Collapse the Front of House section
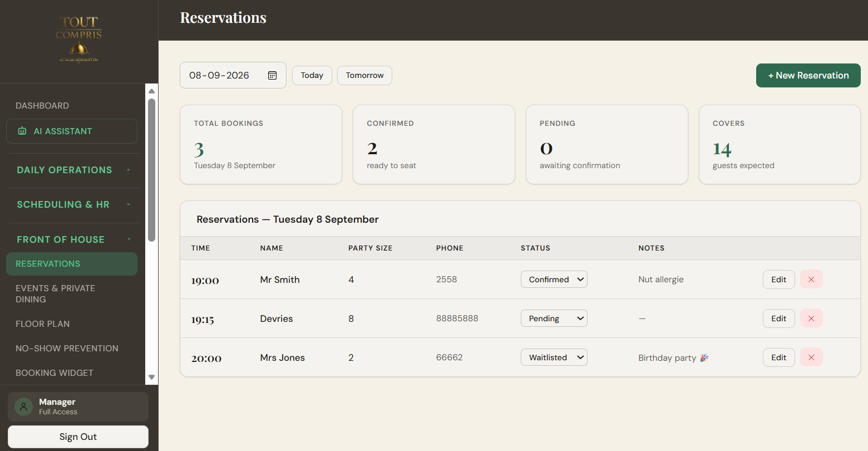This screenshot has height=451, width=868. tap(73, 239)
